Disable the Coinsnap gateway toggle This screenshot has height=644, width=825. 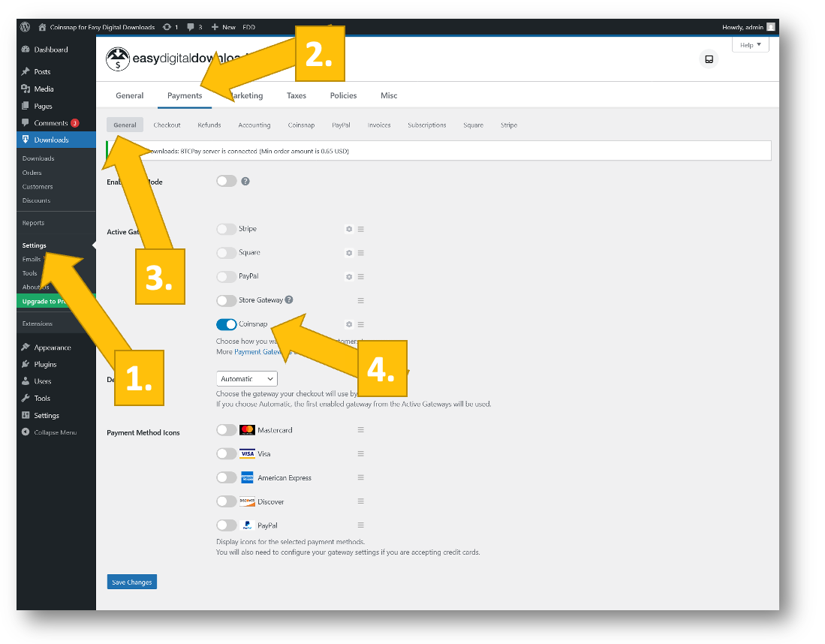point(226,324)
